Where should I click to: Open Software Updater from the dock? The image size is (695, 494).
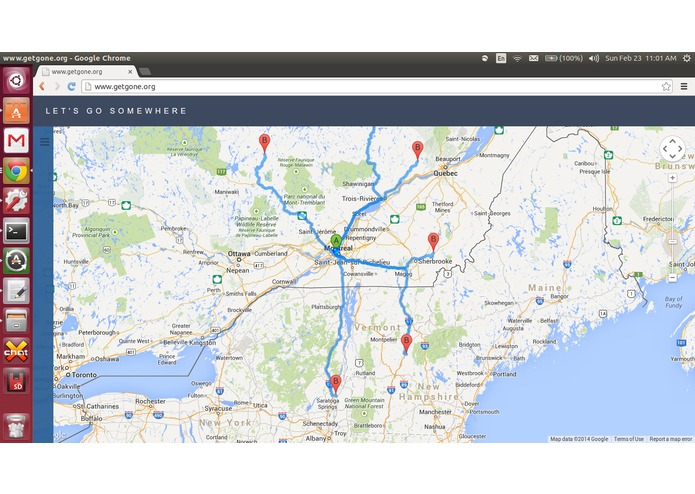click(x=16, y=261)
